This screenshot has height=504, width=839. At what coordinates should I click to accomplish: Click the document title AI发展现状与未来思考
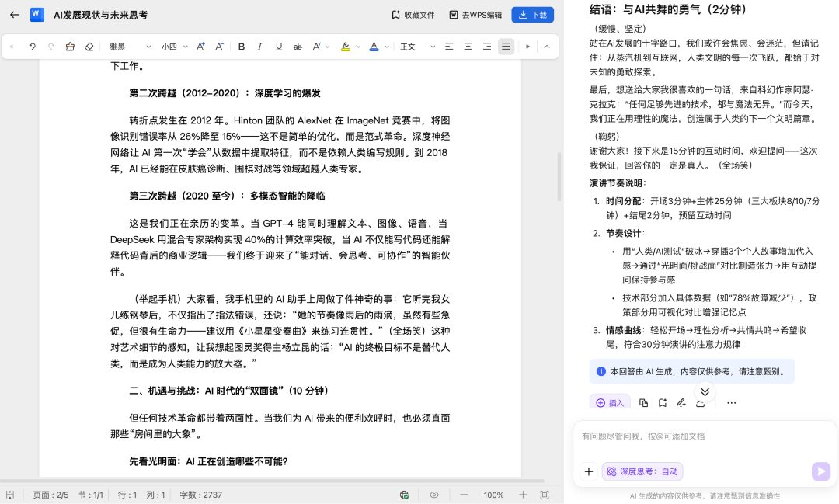(x=100, y=15)
